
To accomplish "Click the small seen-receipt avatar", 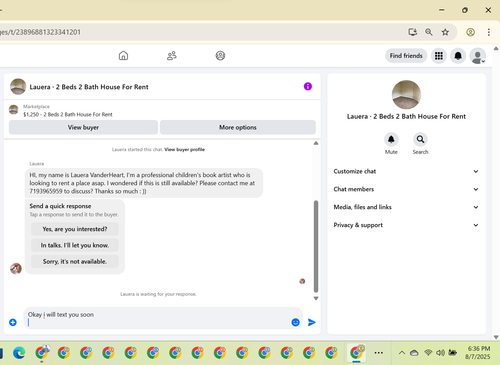I will [x=302, y=281].
